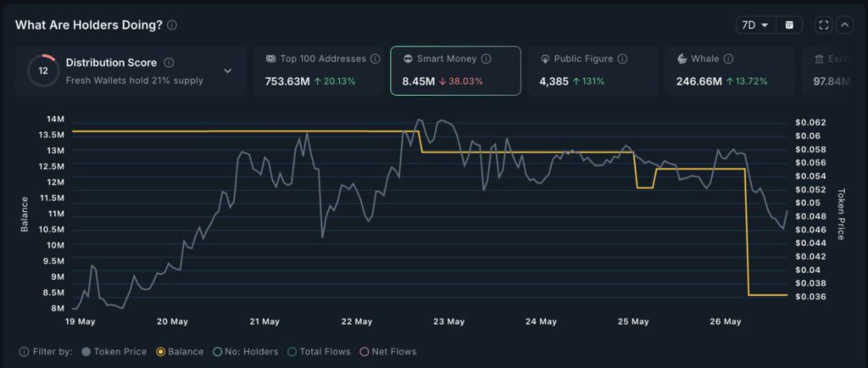Toggle the Token Price filter

114,352
